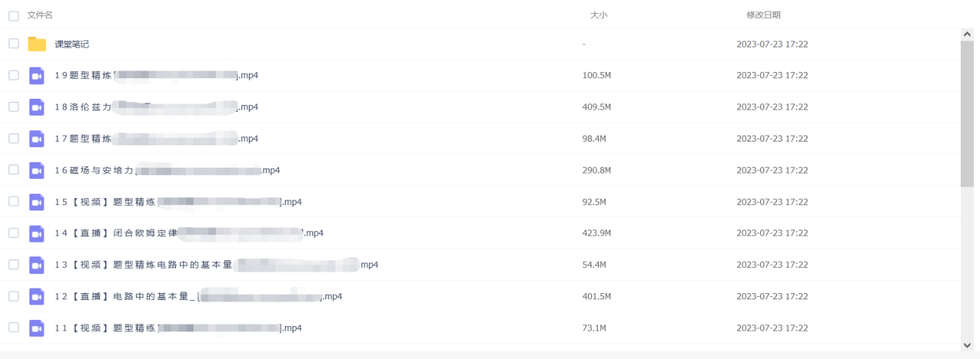Sort by 大小 column header
980x359 pixels.
pos(598,15)
